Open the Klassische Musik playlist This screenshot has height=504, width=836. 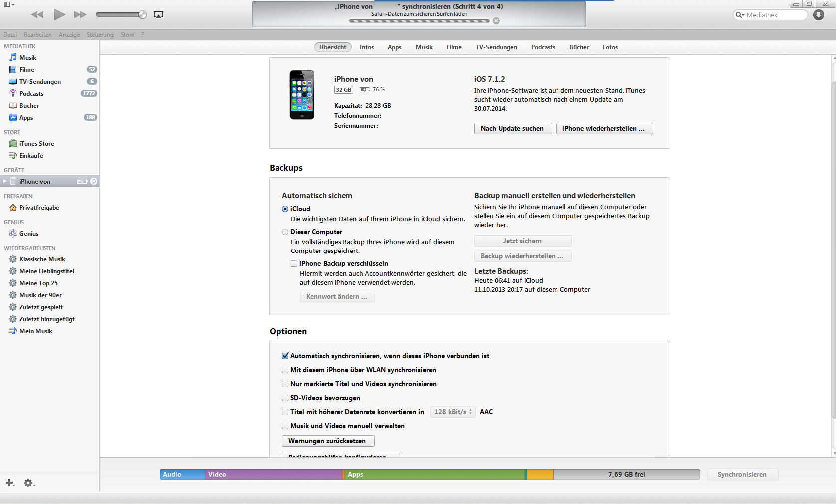(x=50, y=259)
